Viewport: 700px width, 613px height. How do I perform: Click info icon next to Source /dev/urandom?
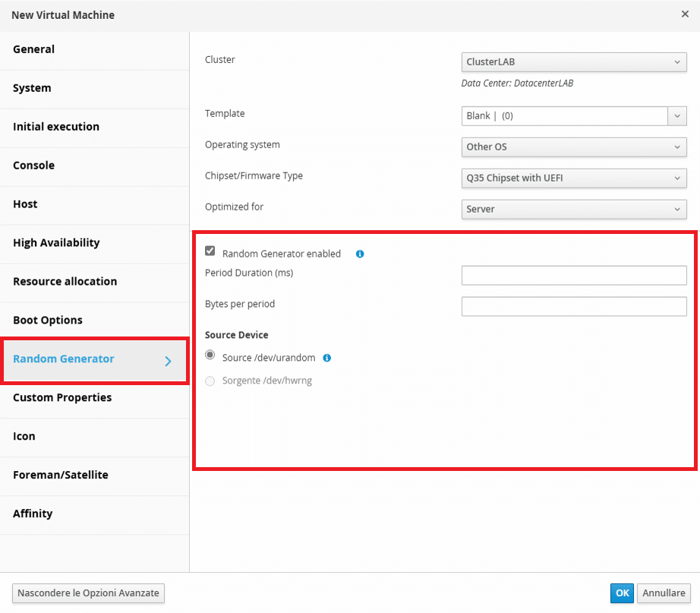[x=326, y=358]
